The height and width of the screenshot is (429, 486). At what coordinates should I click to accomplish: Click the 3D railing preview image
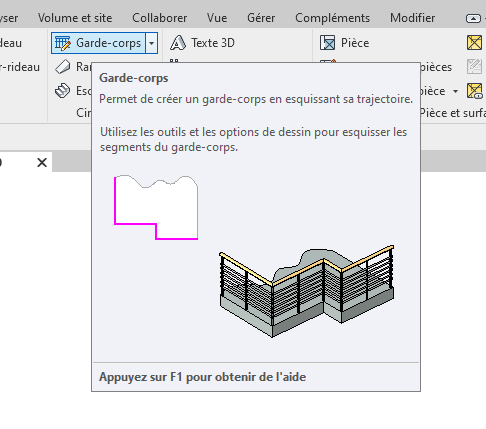pos(306,291)
